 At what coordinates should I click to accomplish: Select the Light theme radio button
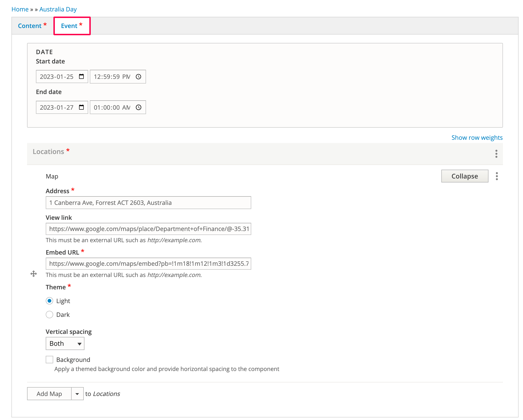[x=49, y=301]
